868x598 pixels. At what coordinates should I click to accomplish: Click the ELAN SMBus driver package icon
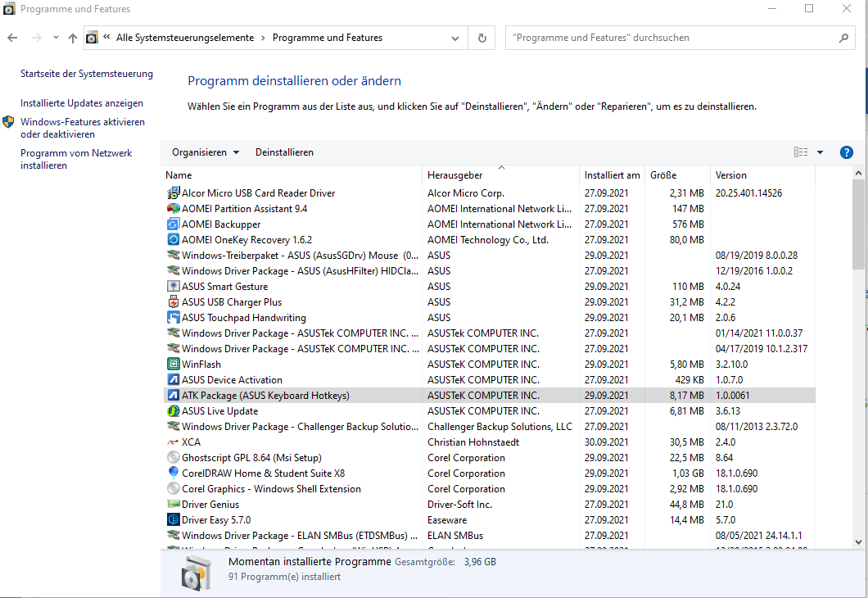(x=174, y=535)
